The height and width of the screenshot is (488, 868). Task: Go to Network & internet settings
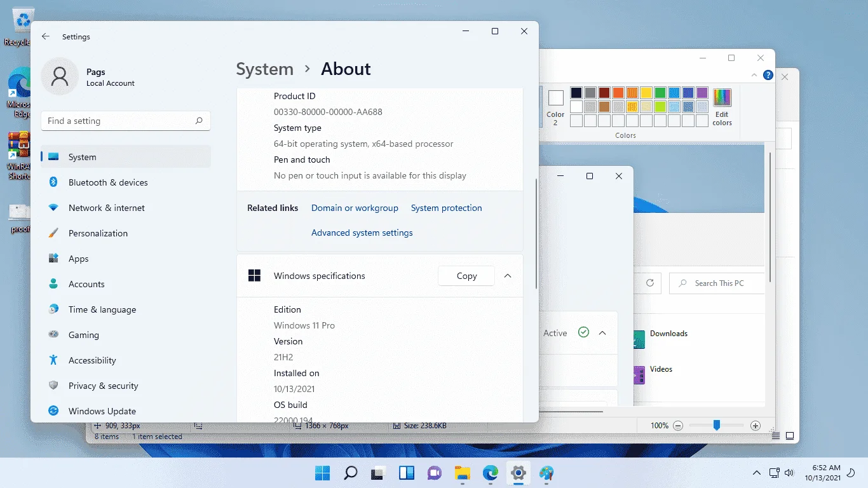click(x=125, y=208)
